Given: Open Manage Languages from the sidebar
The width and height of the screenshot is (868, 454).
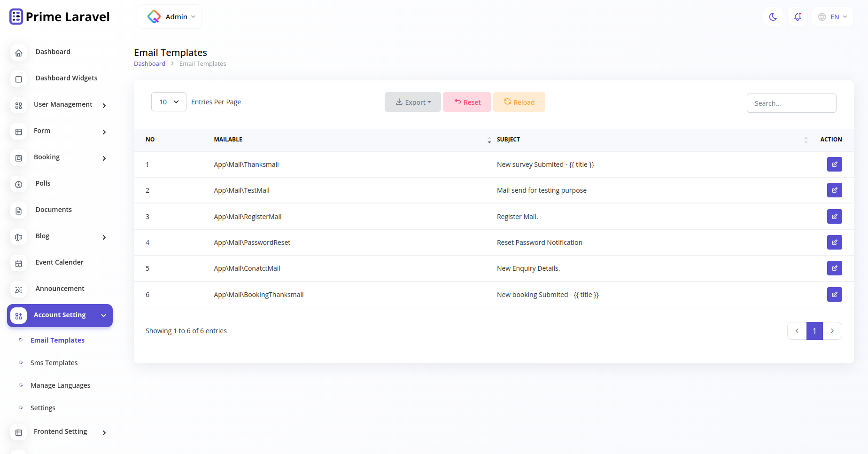Looking at the screenshot, I should (x=60, y=385).
